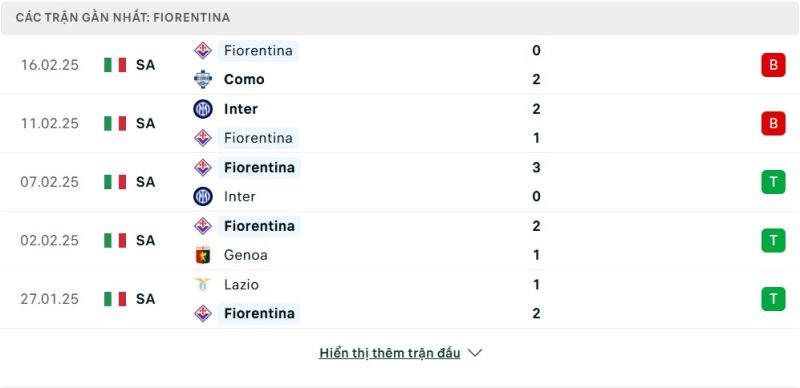Click red B badge for 11.02.25 match
The height and width of the screenshot is (388, 800).
[x=773, y=123]
